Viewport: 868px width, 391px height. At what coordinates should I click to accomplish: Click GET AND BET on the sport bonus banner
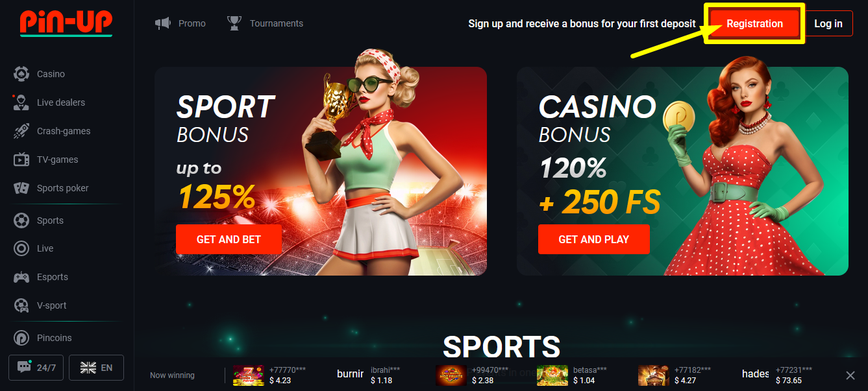tap(229, 239)
